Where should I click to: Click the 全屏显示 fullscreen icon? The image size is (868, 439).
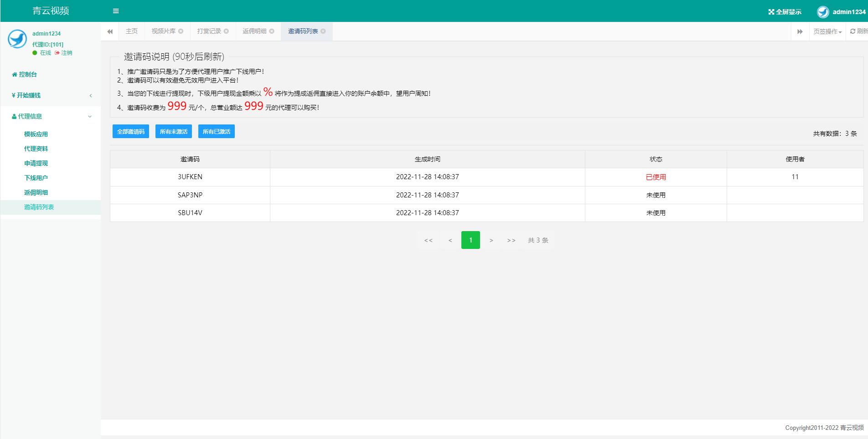[x=772, y=11]
